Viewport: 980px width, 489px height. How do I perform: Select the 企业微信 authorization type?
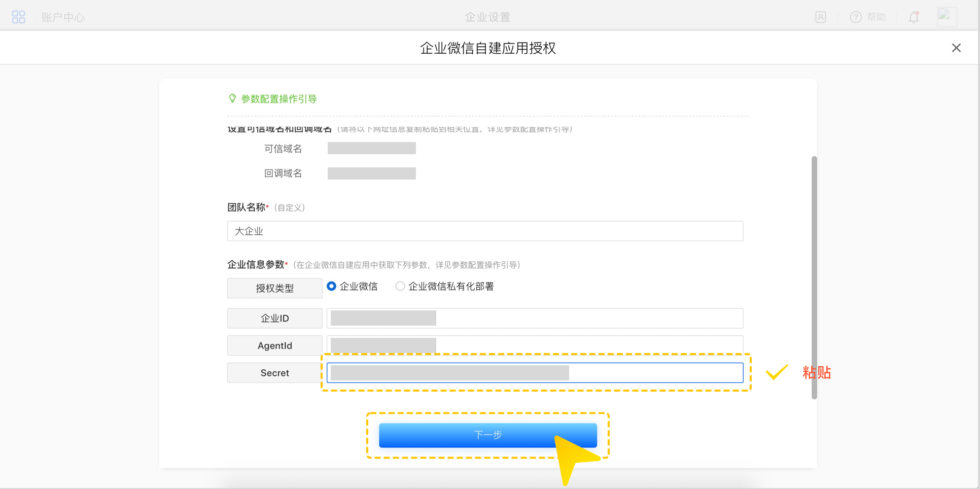click(332, 287)
